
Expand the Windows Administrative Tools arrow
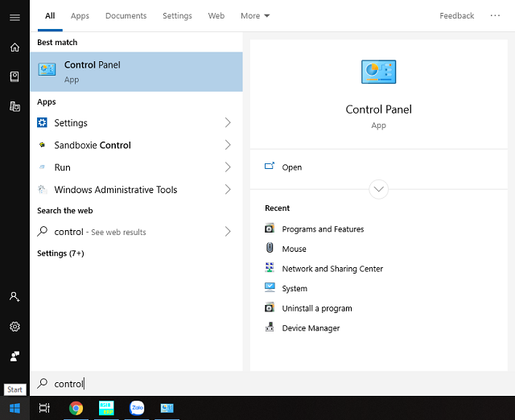click(x=228, y=189)
